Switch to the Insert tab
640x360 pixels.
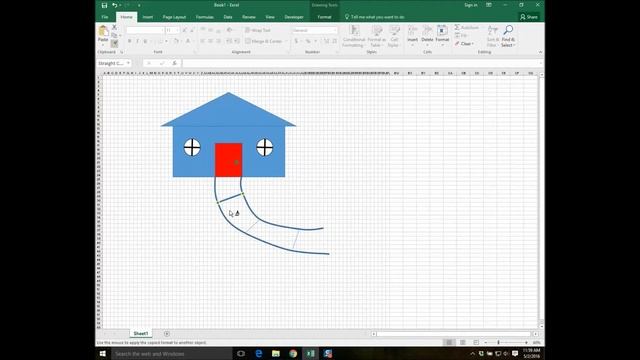click(x=148, y=17)
